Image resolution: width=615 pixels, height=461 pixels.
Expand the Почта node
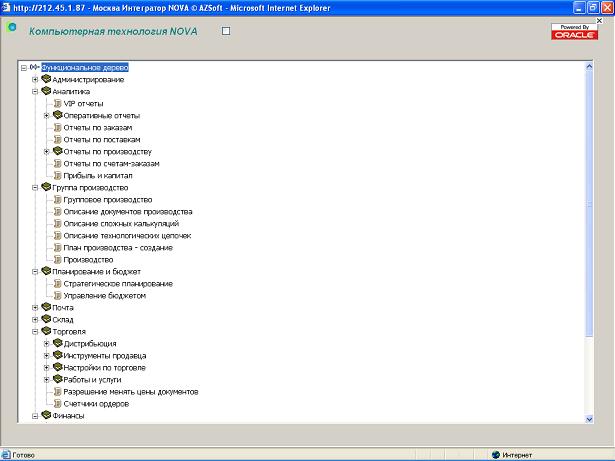click(35, 308)
